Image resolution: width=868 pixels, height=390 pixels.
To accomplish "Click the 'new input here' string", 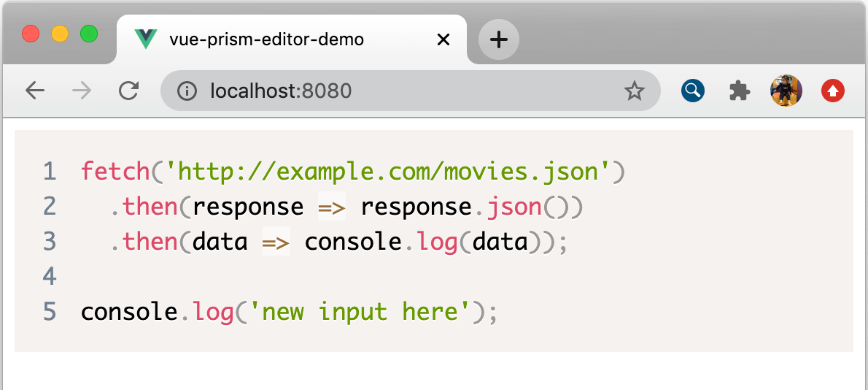I will tap(359, 312).
